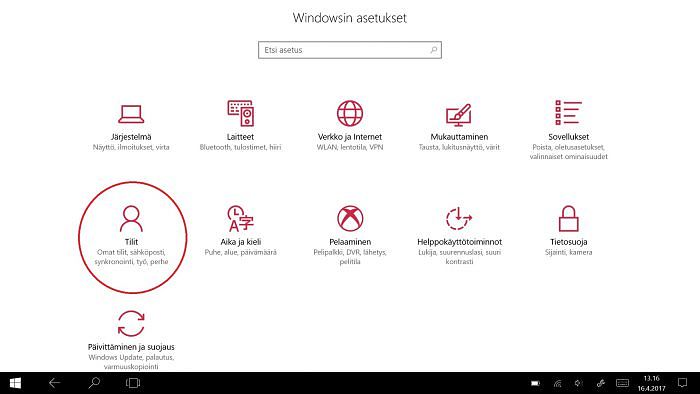Screen dimensions: 700x394
Task: Open the Järjestelmä laptop icon
Action: click(x=131, y=114)
